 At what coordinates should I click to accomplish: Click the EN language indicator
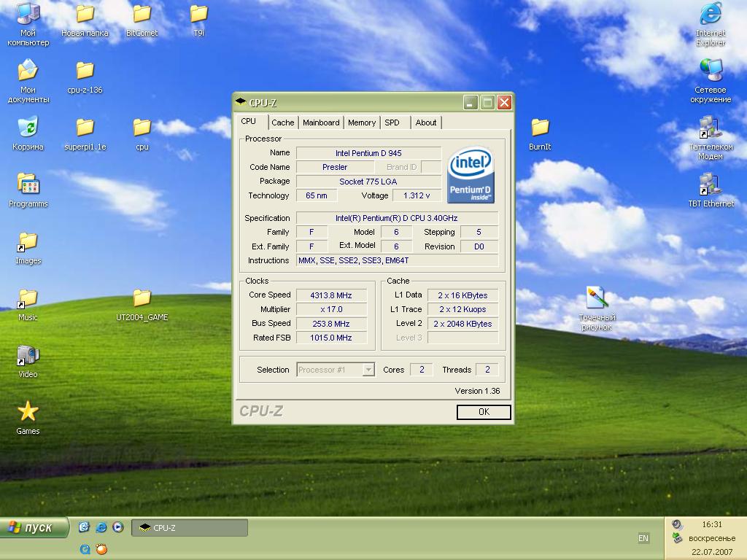pos(643,538)
